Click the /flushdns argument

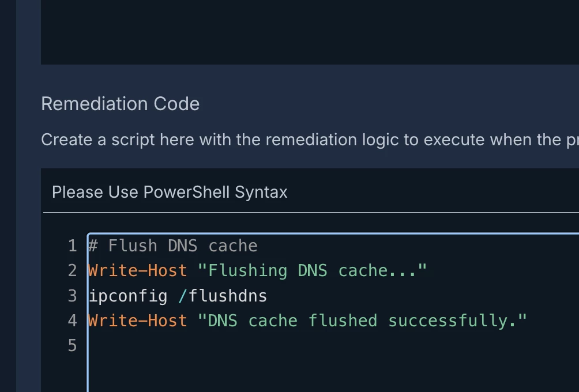coord(223,296)
